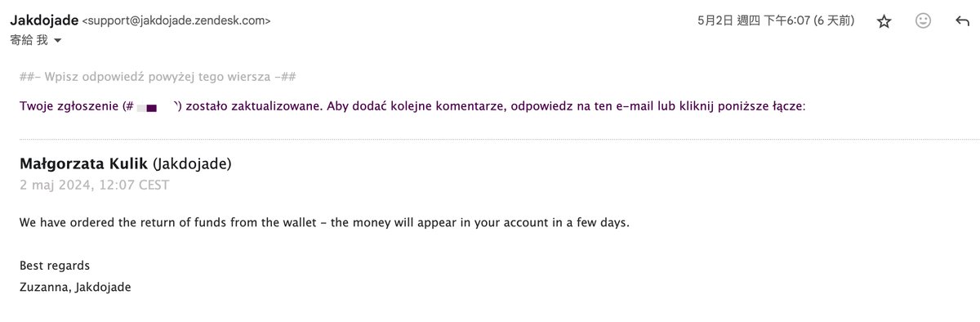The height and width of the screenshot is (322, 980).
Task: Click the 寄給 我 recipient label
Action: [x=29, y=41]
